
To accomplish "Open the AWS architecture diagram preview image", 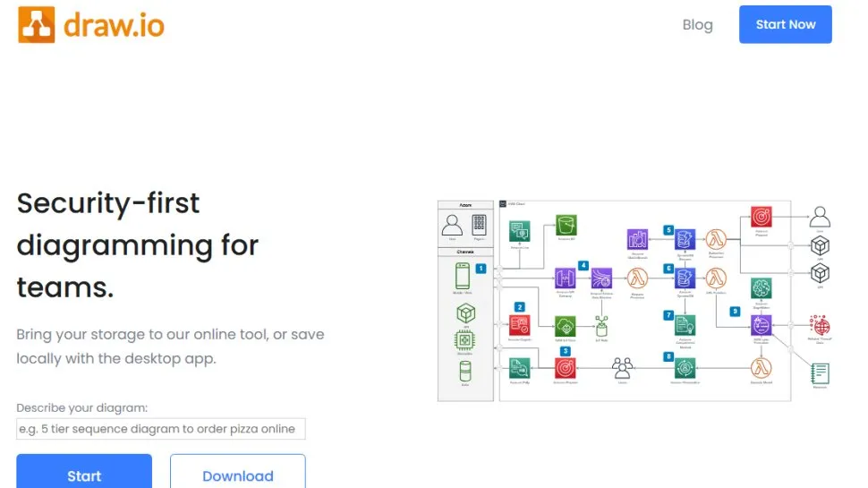I will click(635, 301).
